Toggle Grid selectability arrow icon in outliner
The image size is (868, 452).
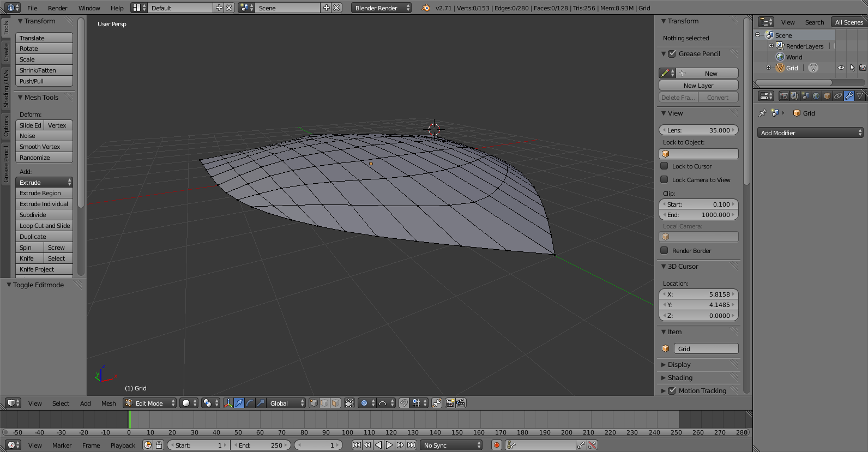pyautogui.click(x=852, y=68)
